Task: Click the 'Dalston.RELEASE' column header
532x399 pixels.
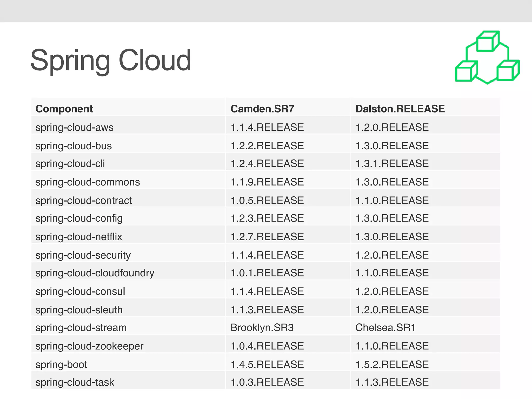Action: pyautogui.click(x=400, y=109)
